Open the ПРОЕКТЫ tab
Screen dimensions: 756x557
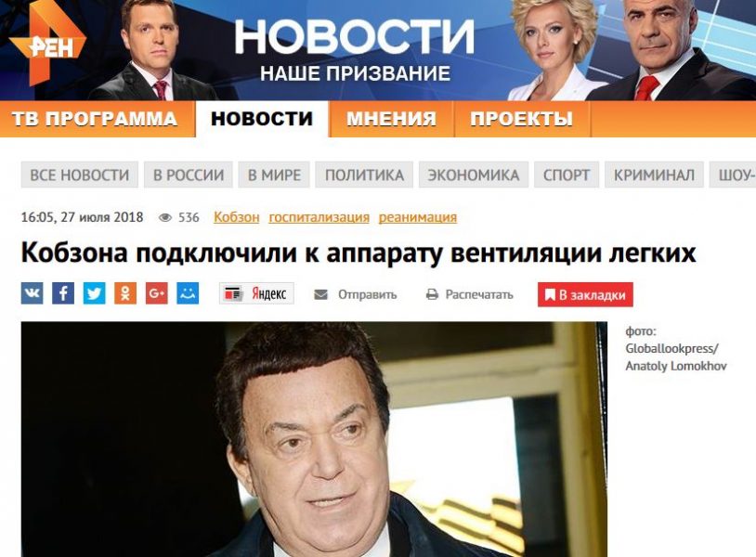coord(522,119)
